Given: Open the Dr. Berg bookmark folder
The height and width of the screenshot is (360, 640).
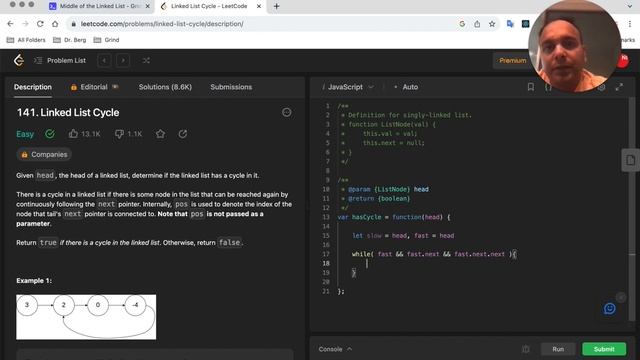Looking at the screenshot, I should pyautogui.click(x=70, y=40).
